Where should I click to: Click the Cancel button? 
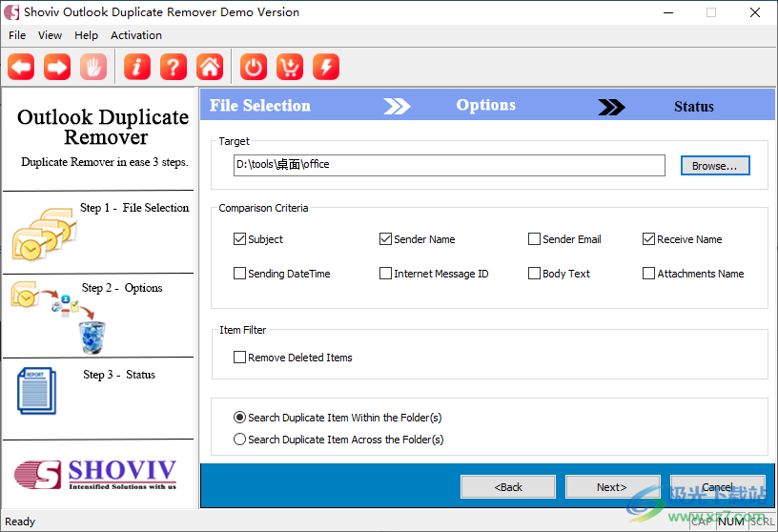[x=718, y=487]
